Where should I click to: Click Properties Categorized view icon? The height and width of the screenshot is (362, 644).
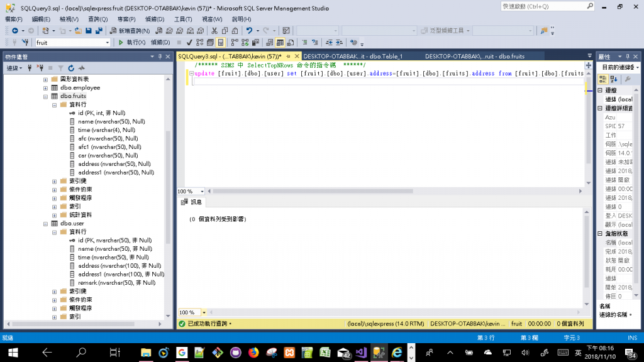click(603, 79)
